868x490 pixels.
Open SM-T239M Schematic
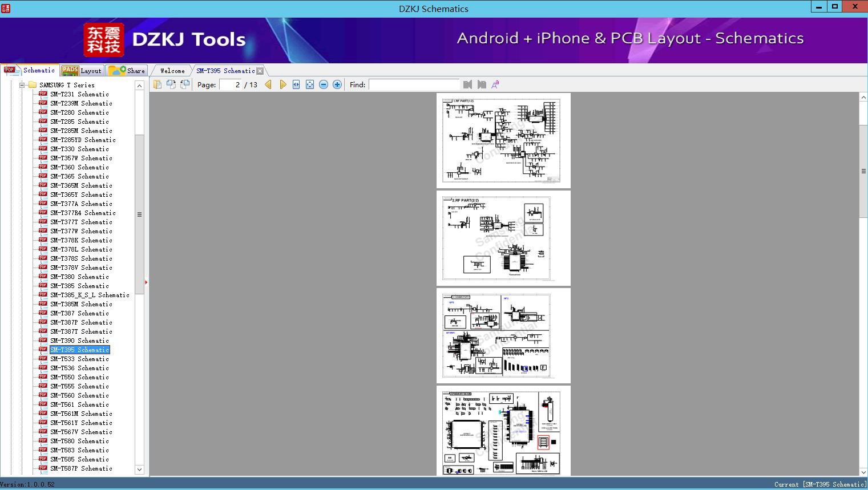coord(81,103)
